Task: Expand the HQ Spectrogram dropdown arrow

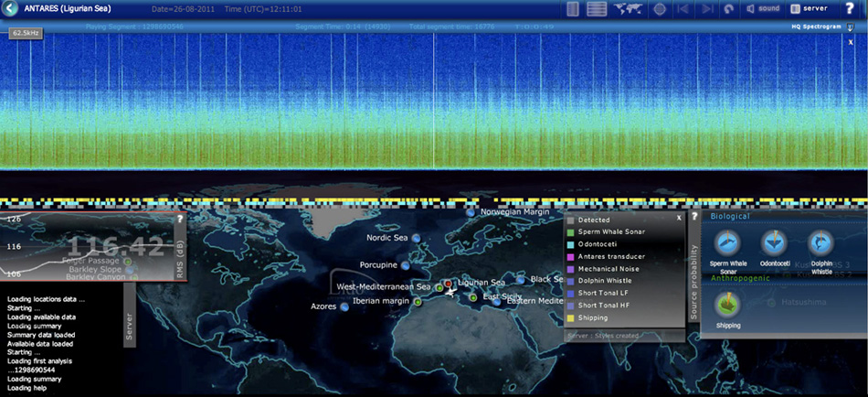Action: [x=851, y=27]
